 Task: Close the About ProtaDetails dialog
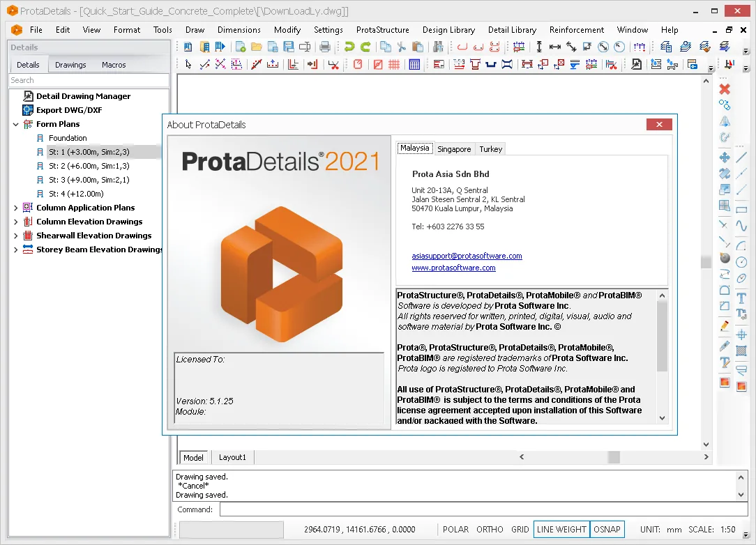[x=659, y=124]
